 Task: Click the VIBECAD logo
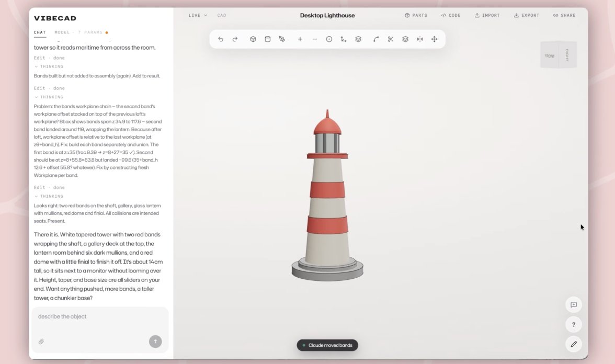click(55, 18)
